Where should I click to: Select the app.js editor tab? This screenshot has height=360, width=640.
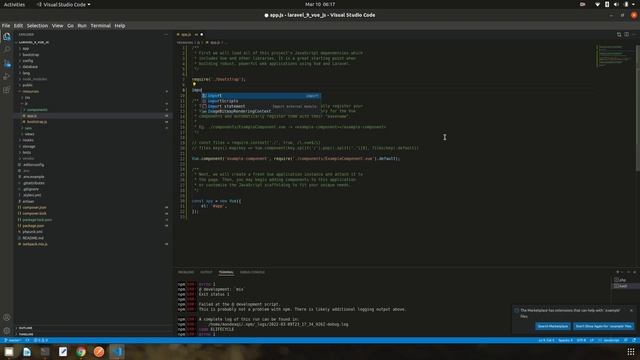click(190, 35)
